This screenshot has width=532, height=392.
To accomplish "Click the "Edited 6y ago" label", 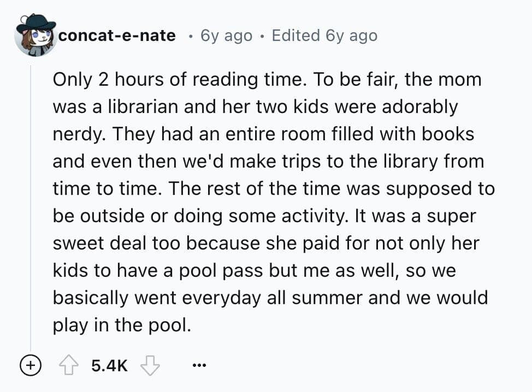I will (x=324, y=36).
